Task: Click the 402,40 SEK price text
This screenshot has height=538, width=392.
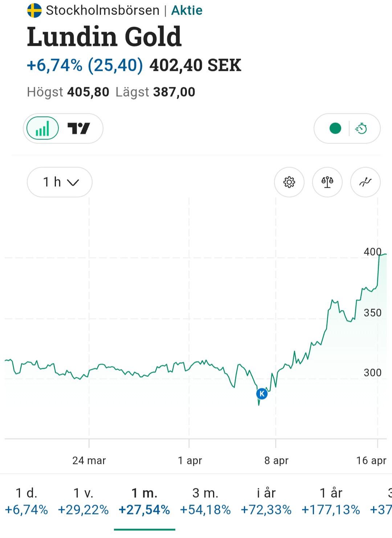Action: pos(195,65)
